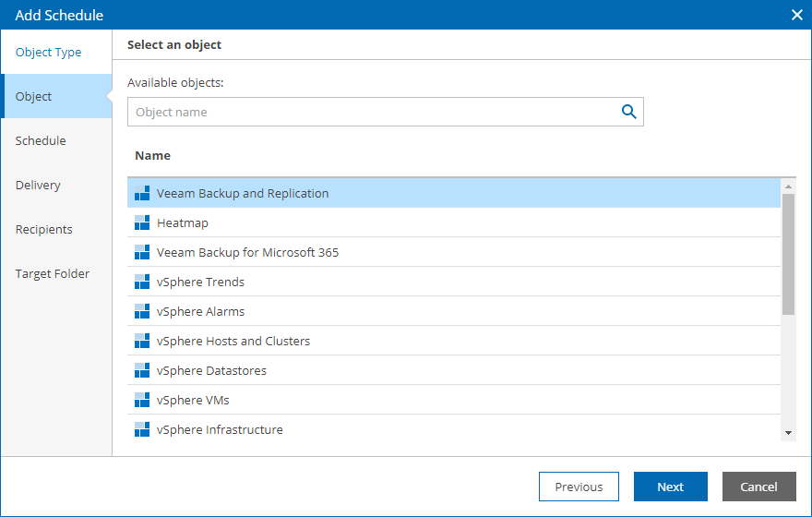Open the Delivery step
The height and width of the screenshot is (517, 812).
(56, 185)
